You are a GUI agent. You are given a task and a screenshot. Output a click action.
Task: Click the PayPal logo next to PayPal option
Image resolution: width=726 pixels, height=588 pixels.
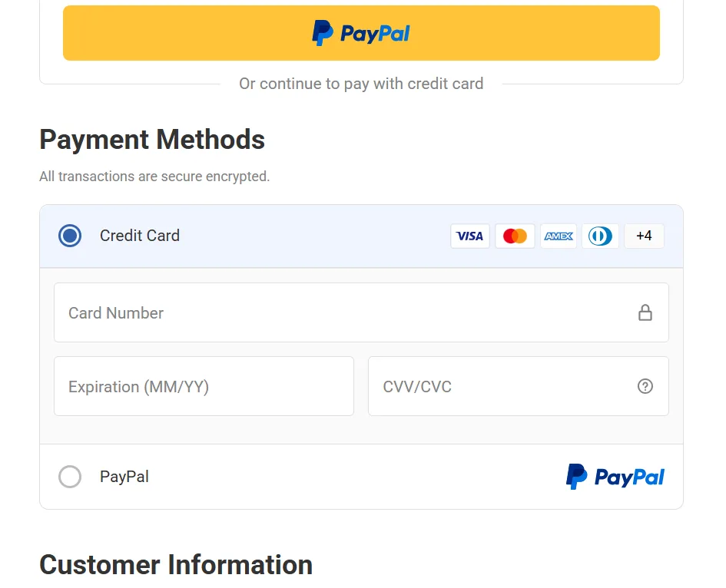point(615,477)
